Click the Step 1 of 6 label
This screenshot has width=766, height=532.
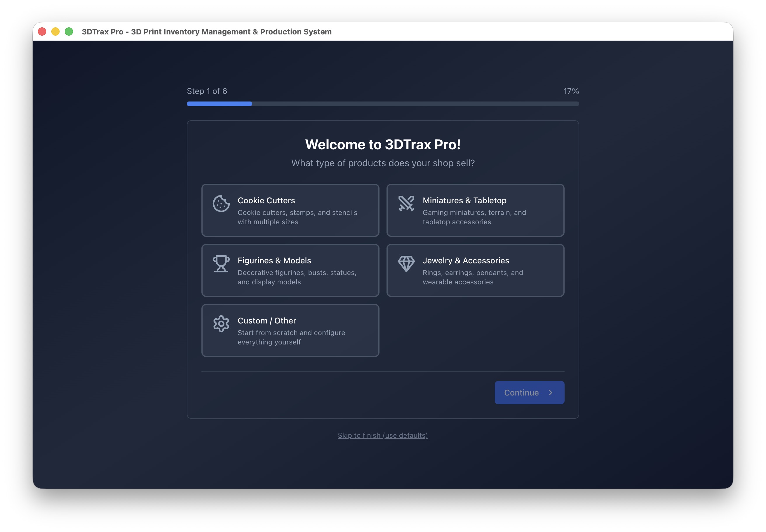click(207, 91)
